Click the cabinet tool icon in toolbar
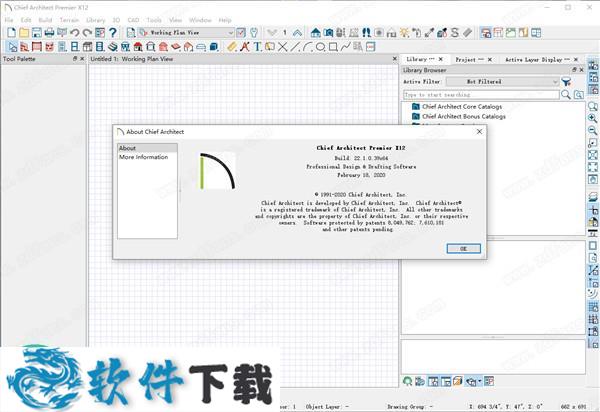The width and height of the screenshot is (600, 412). 88,47
